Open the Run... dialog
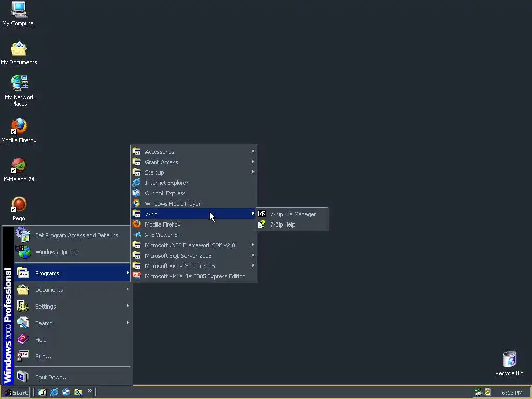The height and width of the screenshot is (399, 532). [x=72, y=356]
